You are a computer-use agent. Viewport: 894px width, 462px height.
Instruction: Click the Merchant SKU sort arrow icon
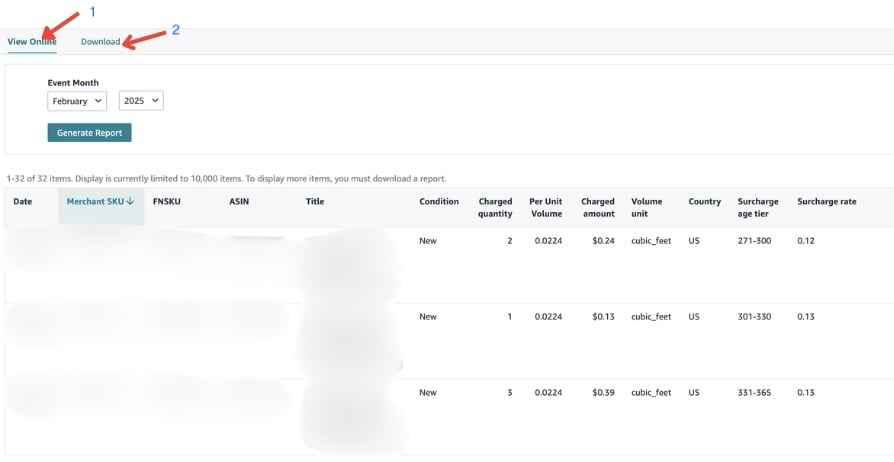click(x=131, y=202)
